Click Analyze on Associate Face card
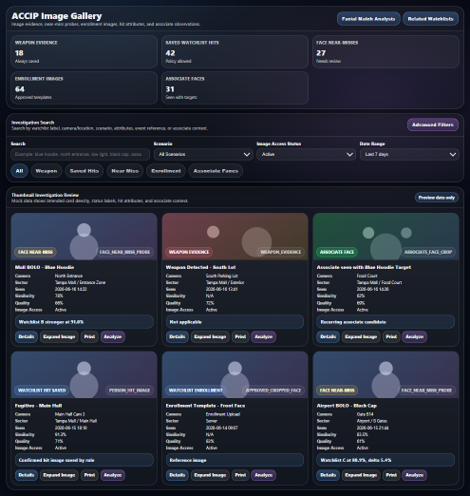Image resolution: width=470 pixels, height=496 pixels. (x=414, y=337)
